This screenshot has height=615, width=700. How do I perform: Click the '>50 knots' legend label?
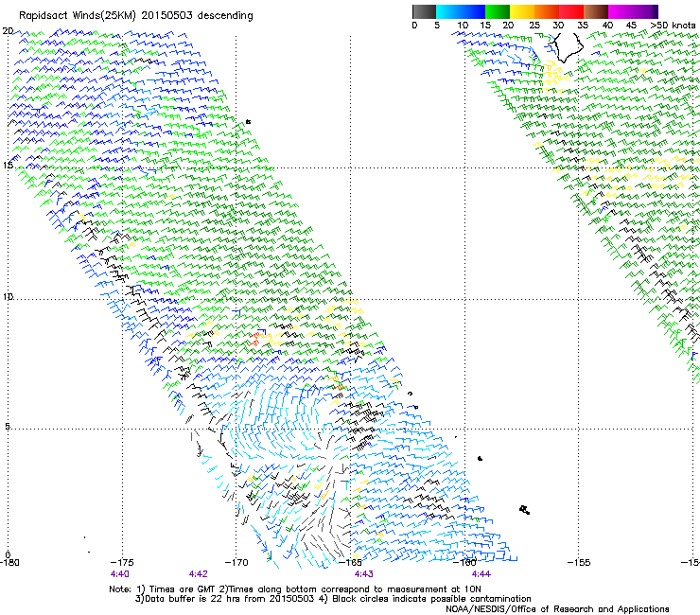[x=673, y=26]
